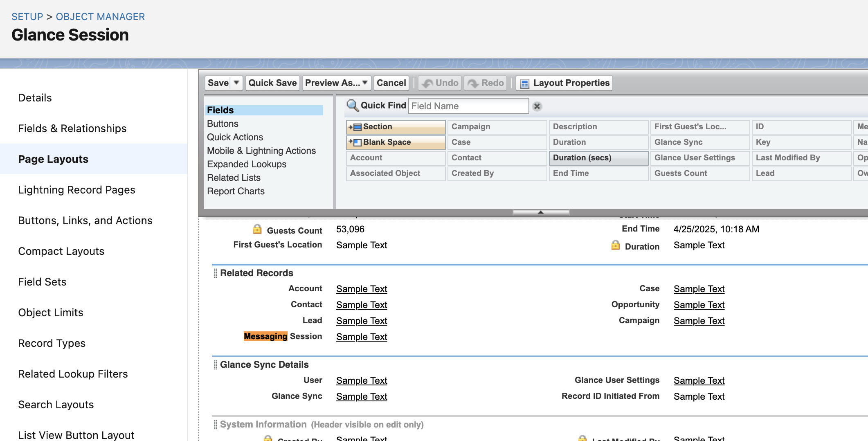The image size is (868, 441).
Task: Select the Blank Space element in palette
Action: coord(396,142)
